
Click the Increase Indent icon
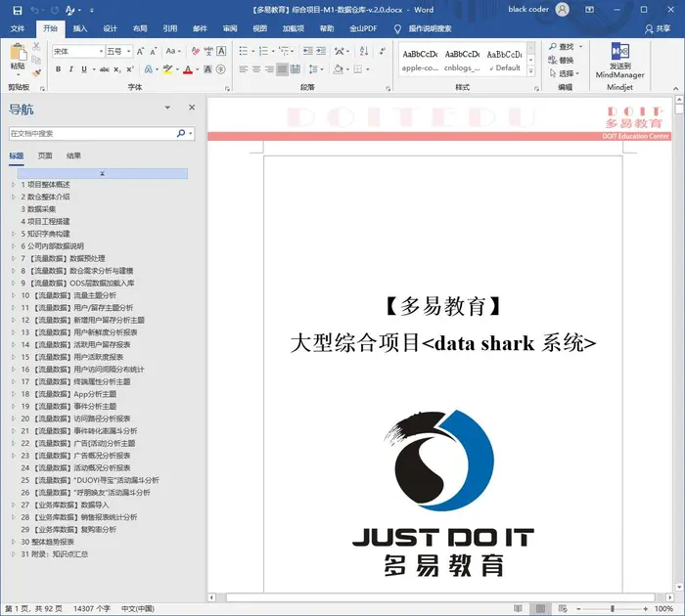(x=321, y=51)
